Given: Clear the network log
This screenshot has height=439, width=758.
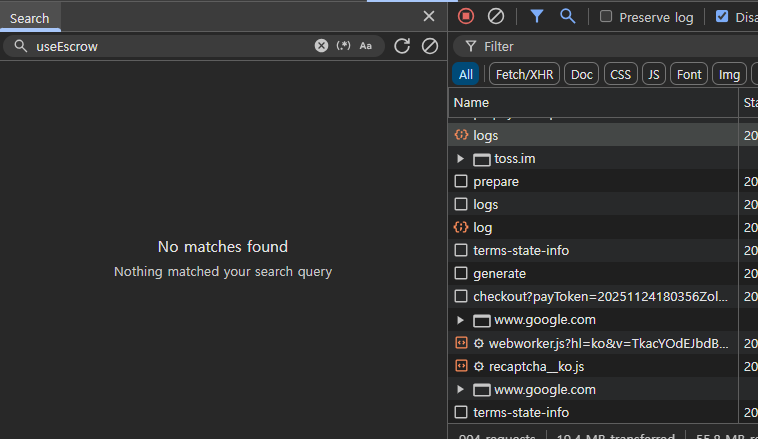Looking at the screenshot, I should point(495,16).
